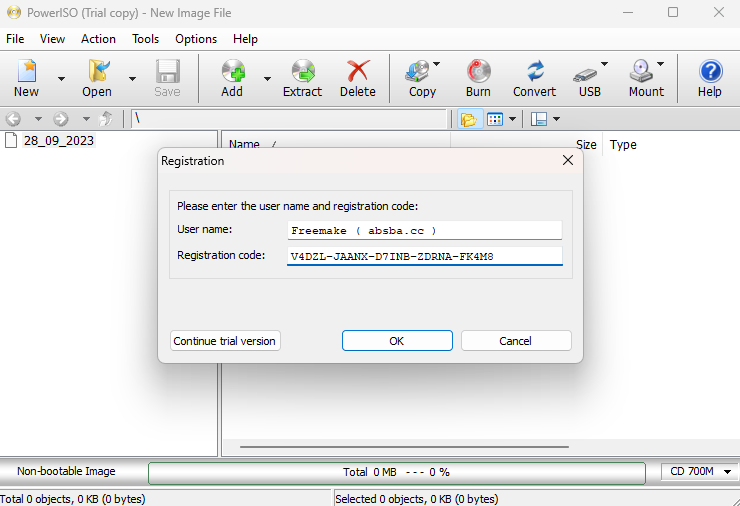Click the User name input field
Image resolution: width=740 pixels, height=506 pixels.
click(x=425, y=230)
